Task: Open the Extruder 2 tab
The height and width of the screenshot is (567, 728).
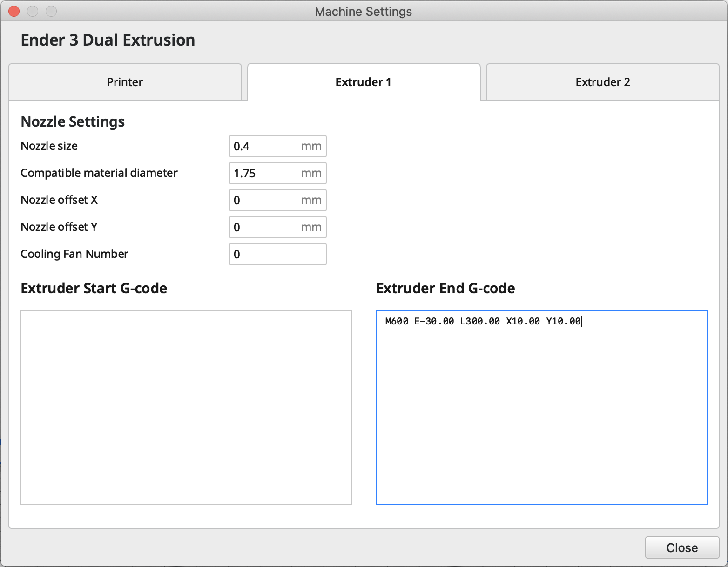Action: click(603, 82)
